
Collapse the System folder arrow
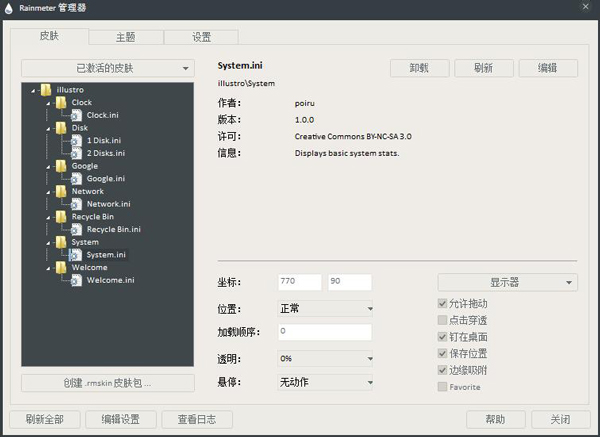coord(48,243)
